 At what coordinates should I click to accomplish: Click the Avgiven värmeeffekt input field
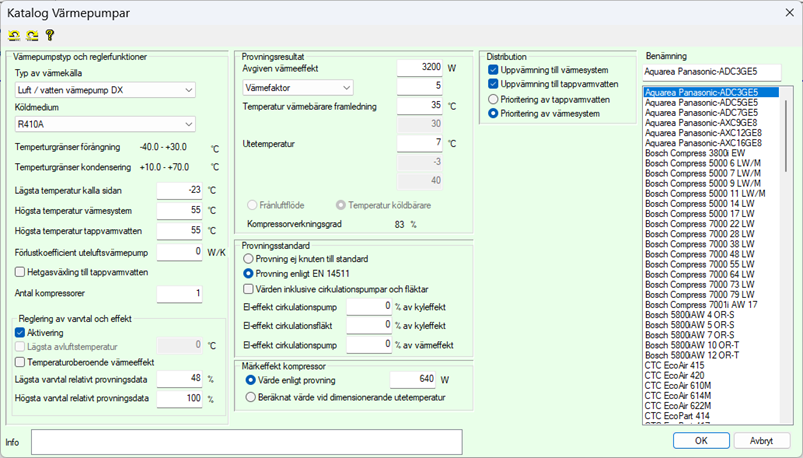(x=418, y=68)
